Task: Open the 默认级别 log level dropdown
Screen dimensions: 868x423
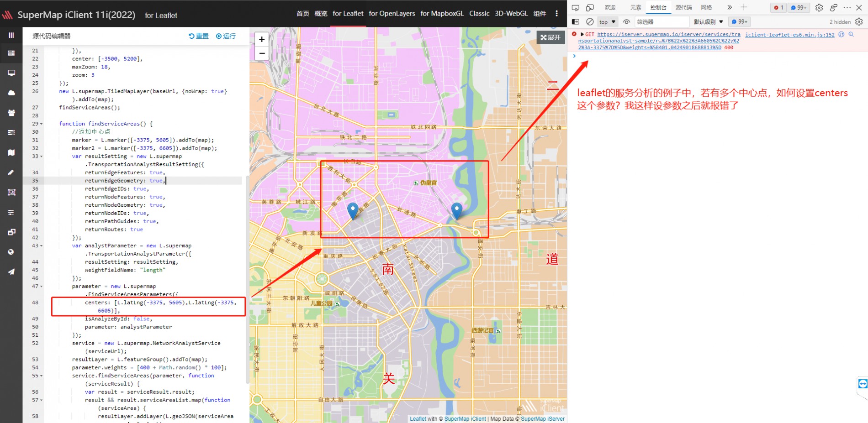Action: [709, 22]
